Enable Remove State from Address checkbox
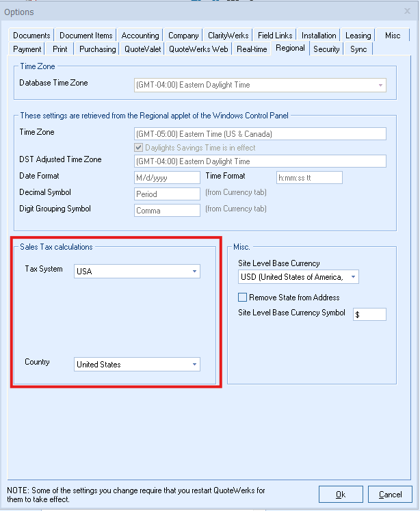 point(242,298)
